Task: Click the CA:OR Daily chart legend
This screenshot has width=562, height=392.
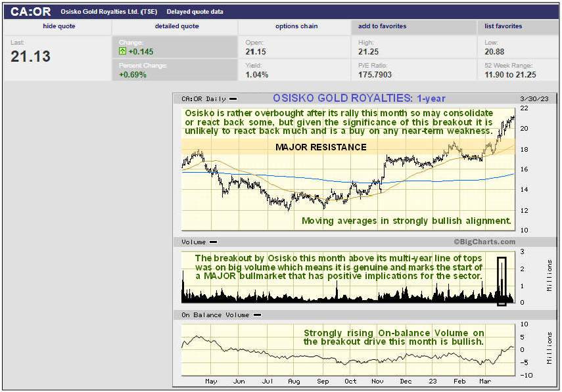Action: (x=209, y=98)
